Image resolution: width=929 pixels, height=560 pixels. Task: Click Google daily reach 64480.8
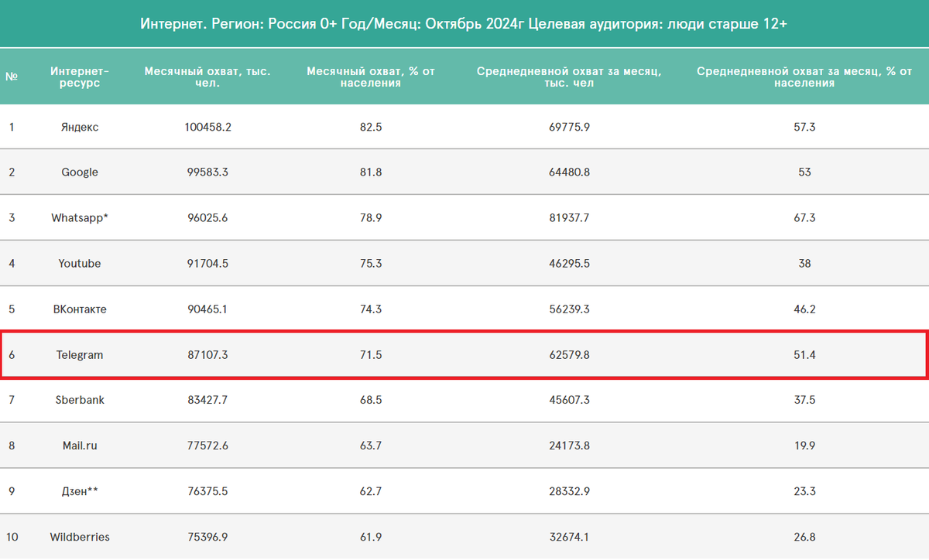(x=569, y=172)
